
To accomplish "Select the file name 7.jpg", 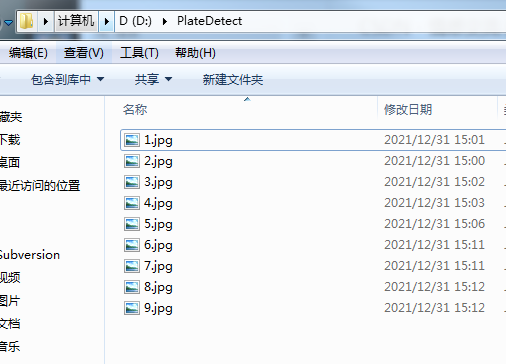I will click(158, 266).
